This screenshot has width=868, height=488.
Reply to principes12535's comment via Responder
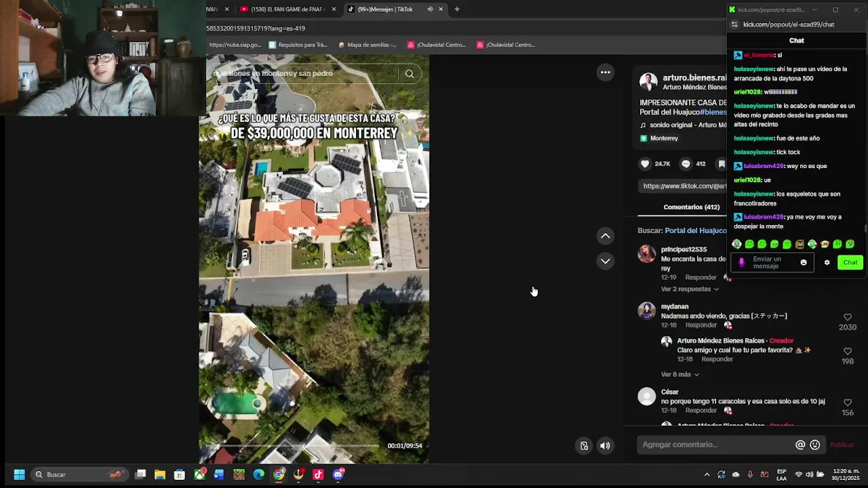(701, 277)
